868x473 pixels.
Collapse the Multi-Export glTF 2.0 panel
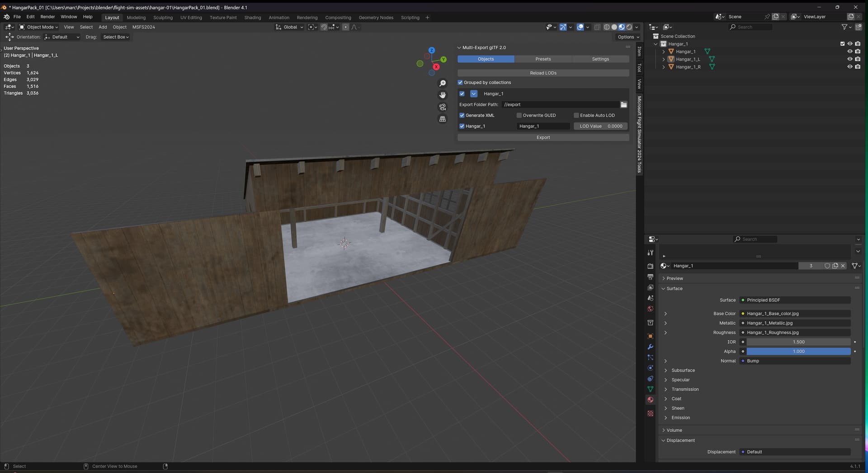459,47
